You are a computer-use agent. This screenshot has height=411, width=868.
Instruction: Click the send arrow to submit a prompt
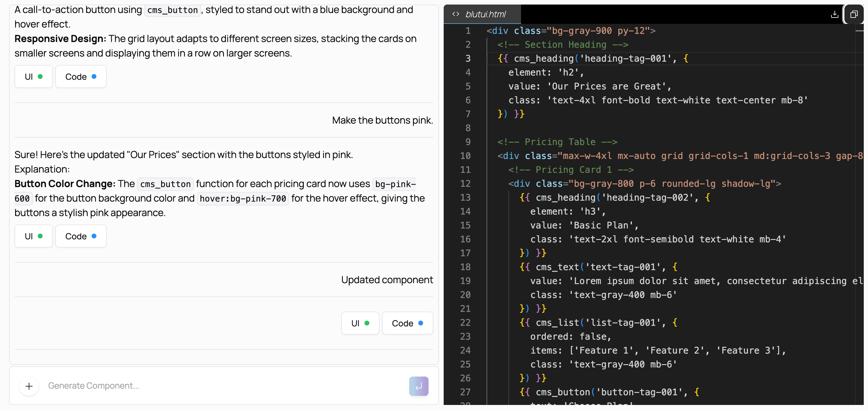pyautogui.click(x=419, y=386)
